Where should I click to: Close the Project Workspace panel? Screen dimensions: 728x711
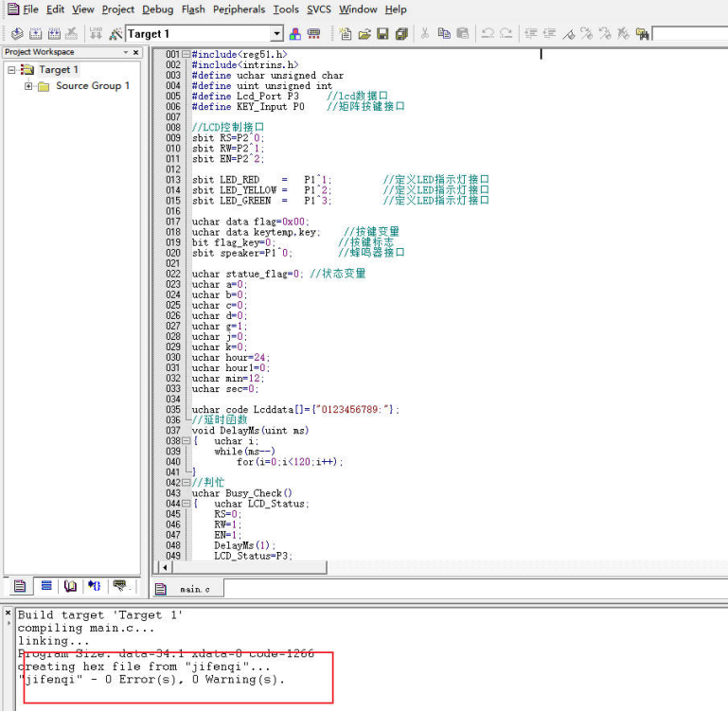click(135, 52)
